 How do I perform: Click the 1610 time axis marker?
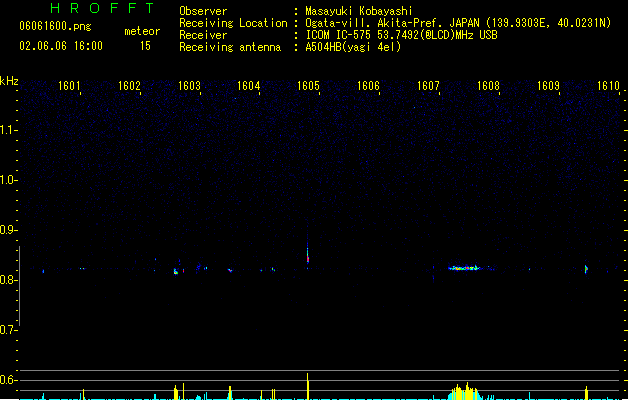click(609, 86)
